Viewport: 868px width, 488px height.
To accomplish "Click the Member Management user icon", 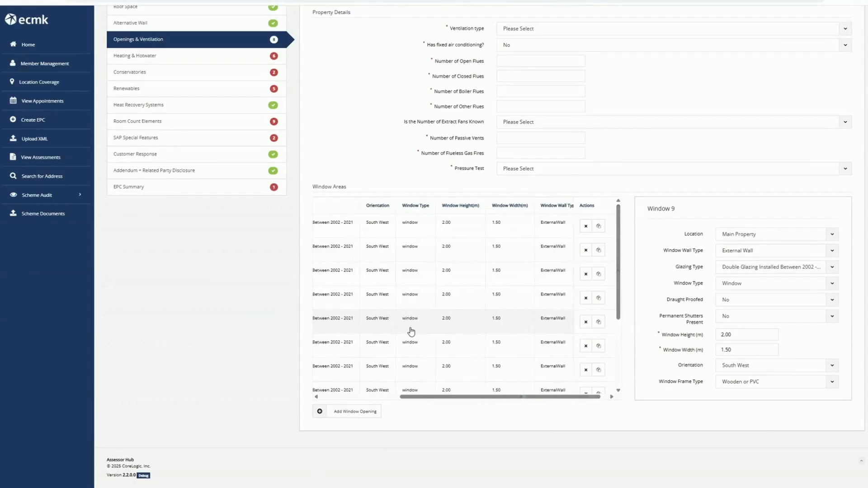I will [13, 63].
